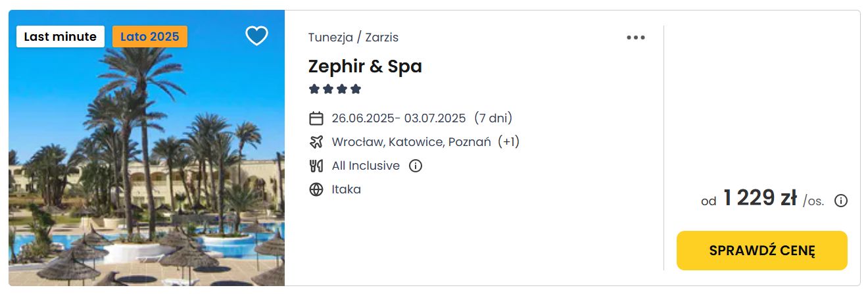Open the three-dots more options menu
The image size is (868, 294).
(636, 37)
